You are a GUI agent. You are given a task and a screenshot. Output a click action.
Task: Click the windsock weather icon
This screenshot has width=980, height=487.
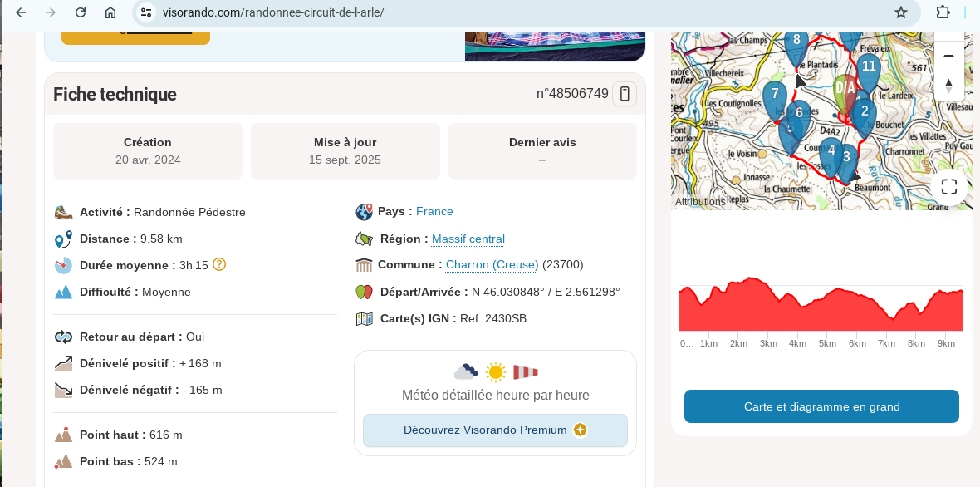[526, 372]
